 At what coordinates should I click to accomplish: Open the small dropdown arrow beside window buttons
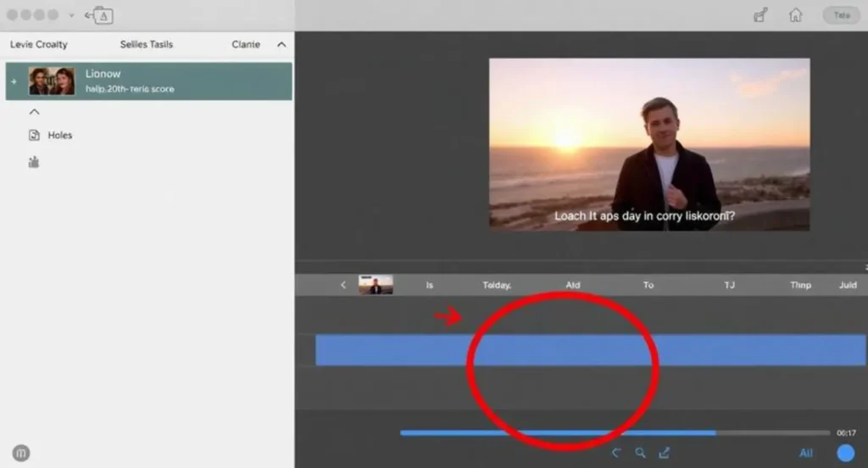71,15
